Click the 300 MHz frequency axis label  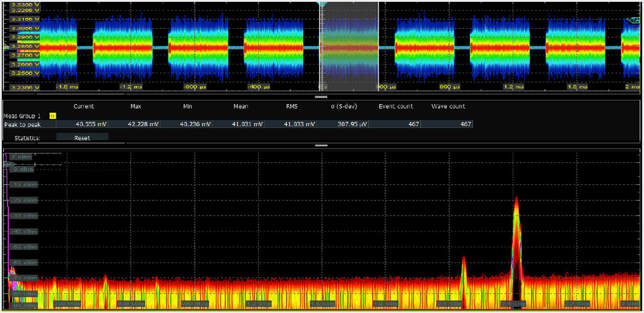pyautogui.click(x=67, y=304)
